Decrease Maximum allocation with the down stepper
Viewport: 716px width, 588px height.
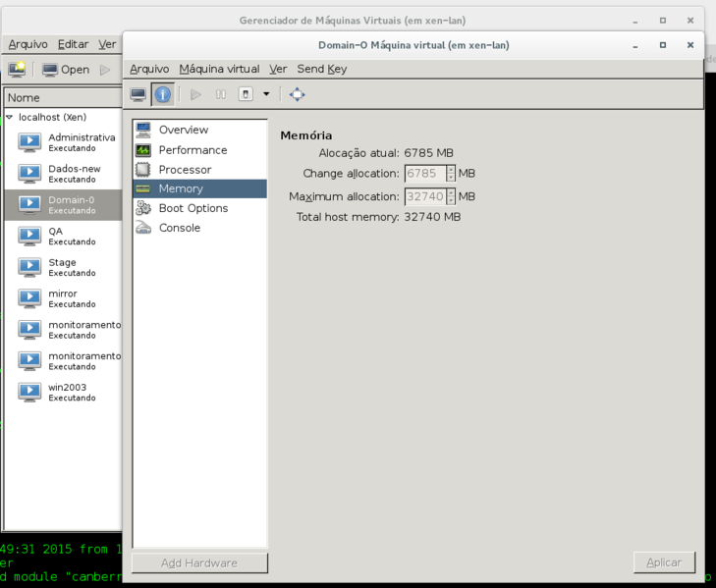[451, 200]
